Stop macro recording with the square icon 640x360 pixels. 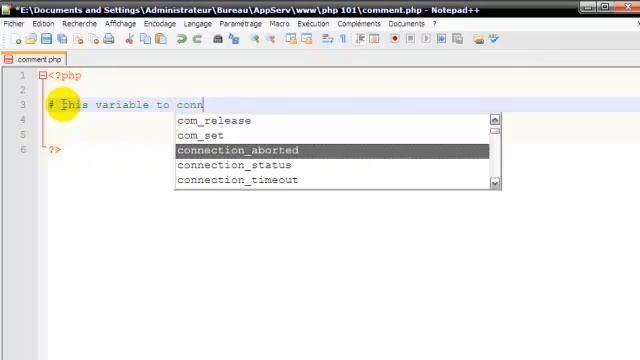pos(411,39)
